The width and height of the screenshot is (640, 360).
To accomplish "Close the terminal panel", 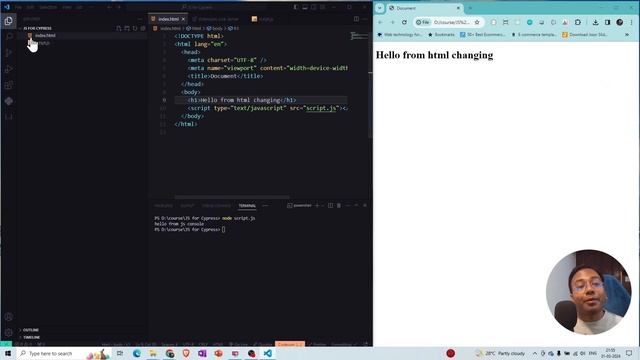I will (x=365, y=205).
